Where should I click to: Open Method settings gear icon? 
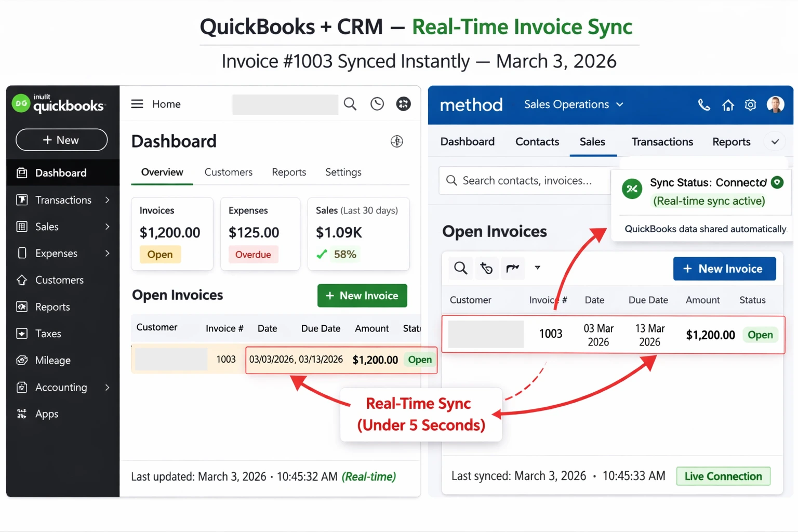coord(750,105)
